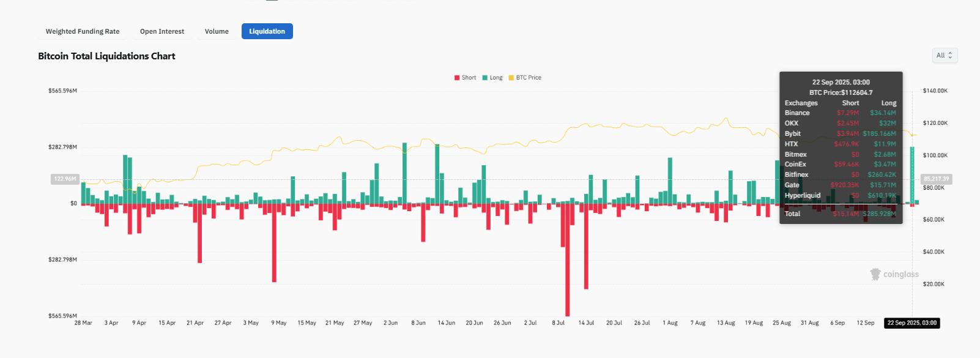
Task: Open the Open Interest tab
Action: 162,31
